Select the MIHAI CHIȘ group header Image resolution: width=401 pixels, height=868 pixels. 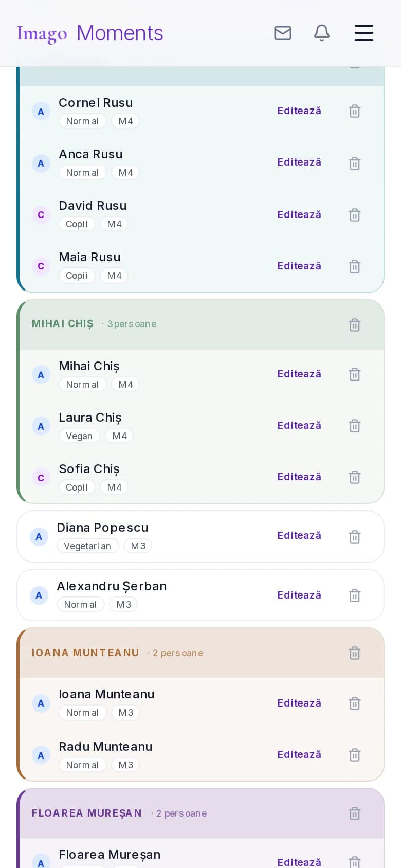(200, 324)
